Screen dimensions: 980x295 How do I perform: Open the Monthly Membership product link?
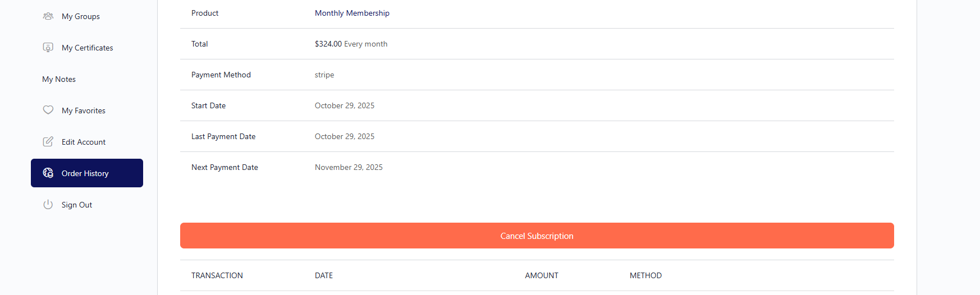pos(352,13)
